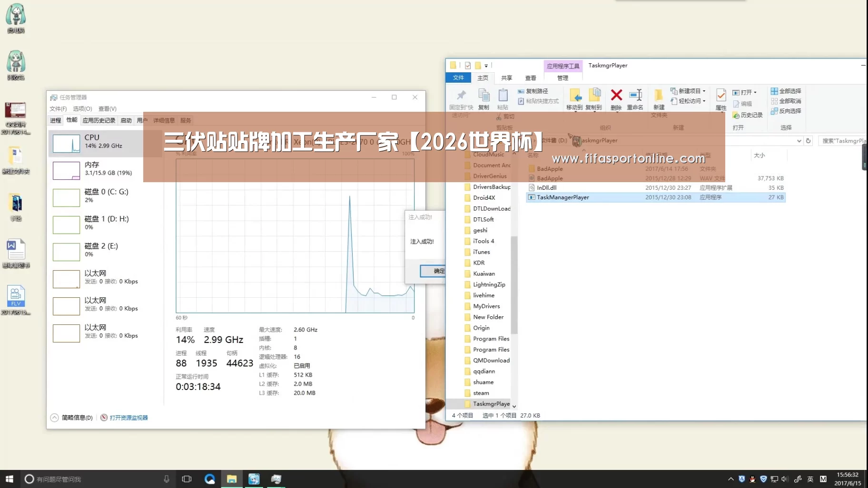Expand the address bar history dropdown
Viewport: 868px width, 488px height.
799,141
